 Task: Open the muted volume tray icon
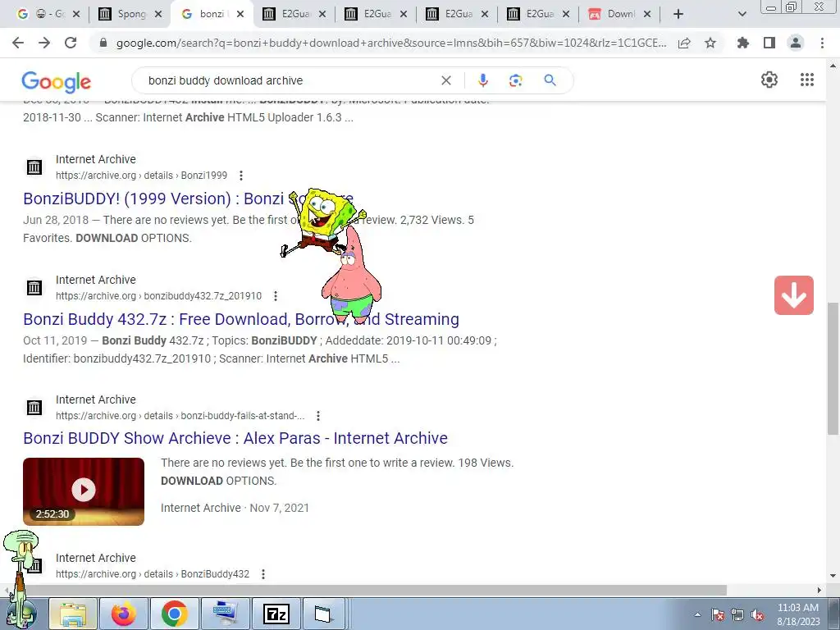point(757,615)
